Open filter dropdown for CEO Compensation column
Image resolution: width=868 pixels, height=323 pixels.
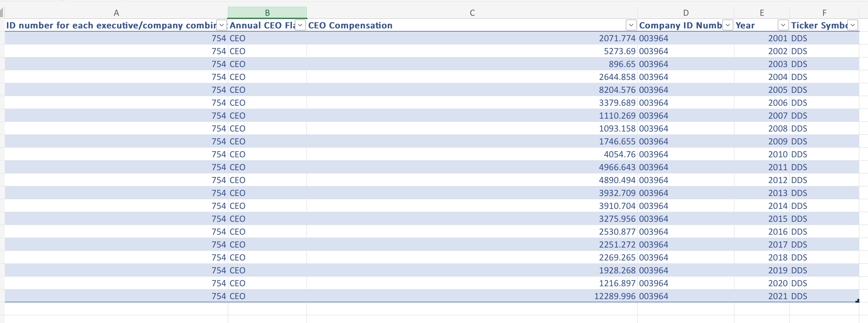coord(631,25)
